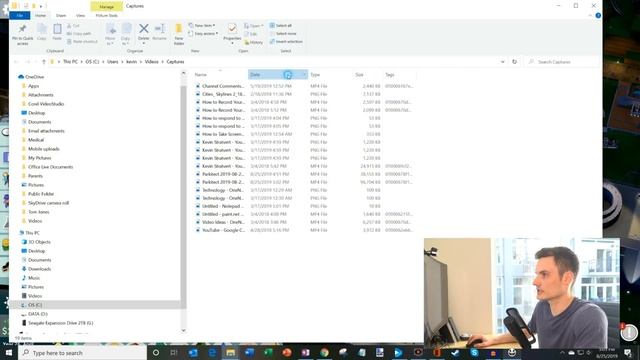Click the Cut scissors command
The height and width of the screenshot is (360, 640).
[x=73, y=26]
